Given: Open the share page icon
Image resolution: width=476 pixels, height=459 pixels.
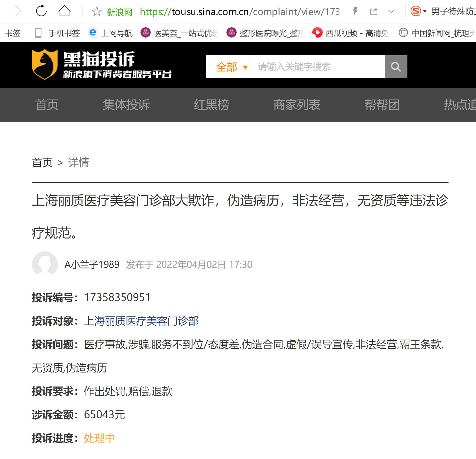Looking at the screenshot, I should [x=374, y=12].
